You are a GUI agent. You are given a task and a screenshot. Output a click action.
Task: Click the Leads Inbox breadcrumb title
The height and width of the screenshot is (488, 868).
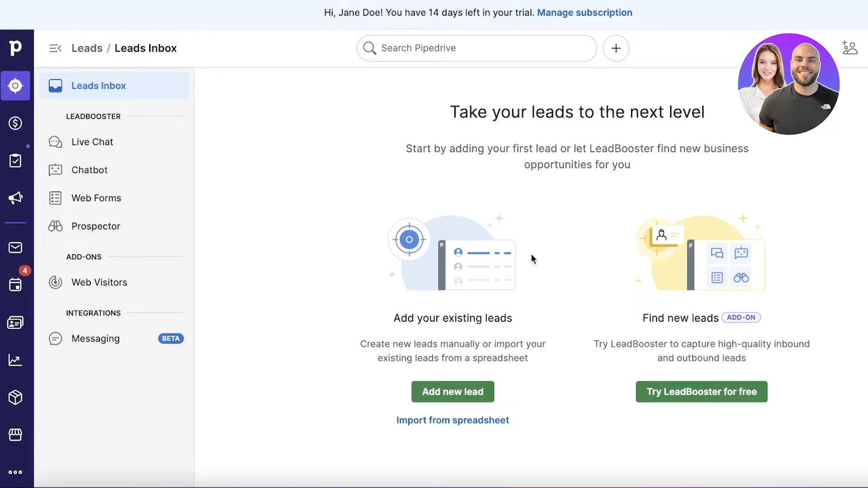coord(145,48)
